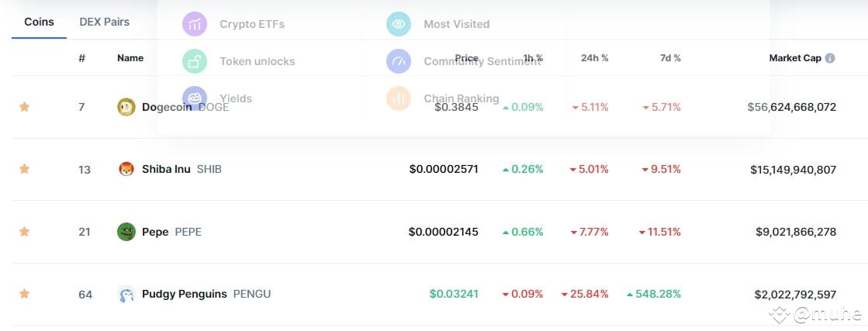Screen dimensions: 868x331
Task: Toggle the Pepe watchlist star
Action: pos(24,231)
